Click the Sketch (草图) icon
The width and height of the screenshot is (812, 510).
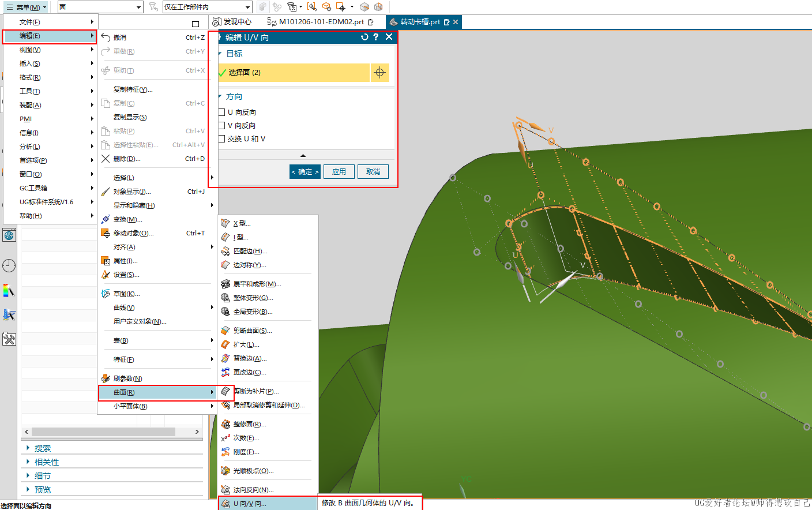(106, 294)
